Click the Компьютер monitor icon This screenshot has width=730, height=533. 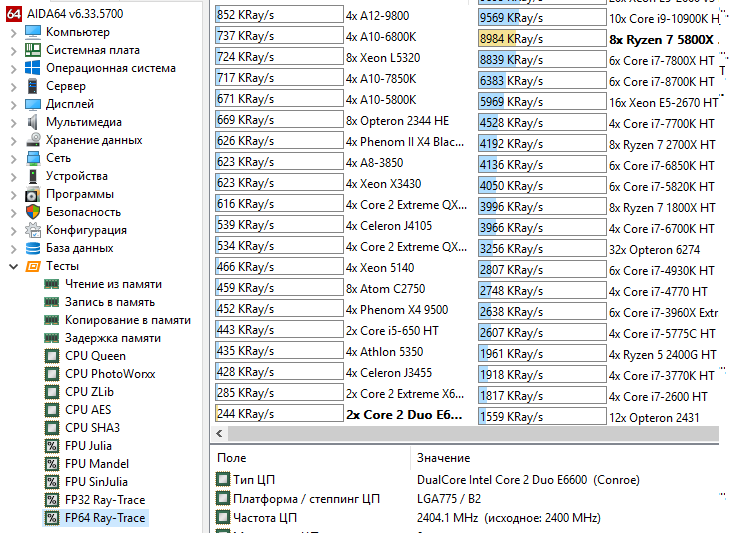coord(33,32)
